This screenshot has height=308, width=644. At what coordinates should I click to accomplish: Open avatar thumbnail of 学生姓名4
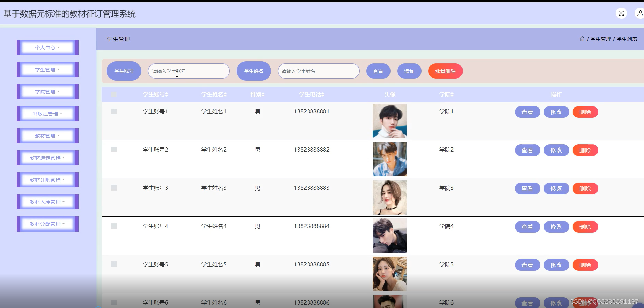point(390,236)
